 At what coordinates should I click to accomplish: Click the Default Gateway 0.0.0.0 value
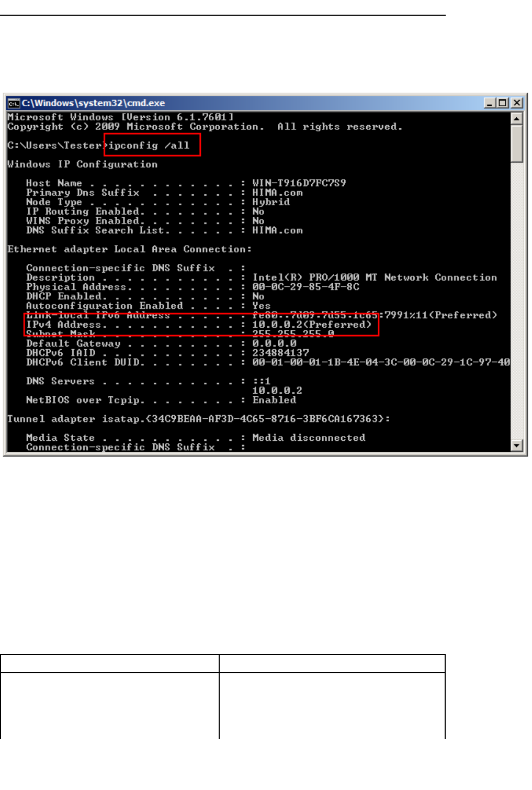[x=274, y=343]
